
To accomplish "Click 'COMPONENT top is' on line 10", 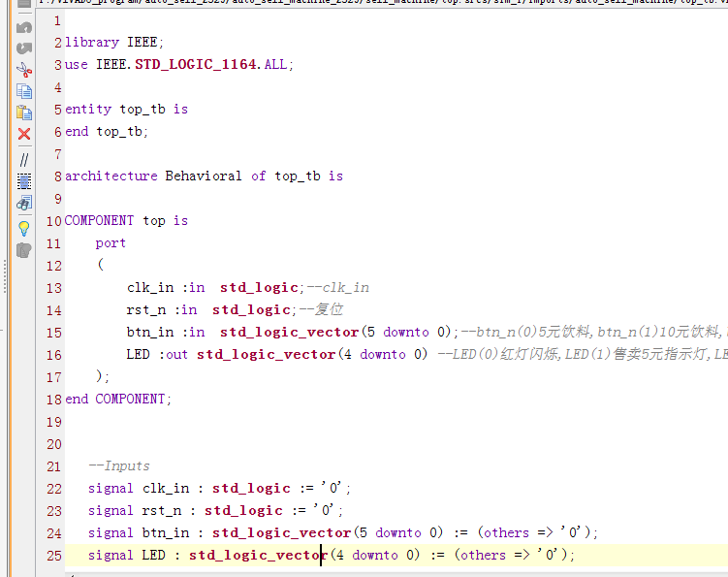I will 126,221.
